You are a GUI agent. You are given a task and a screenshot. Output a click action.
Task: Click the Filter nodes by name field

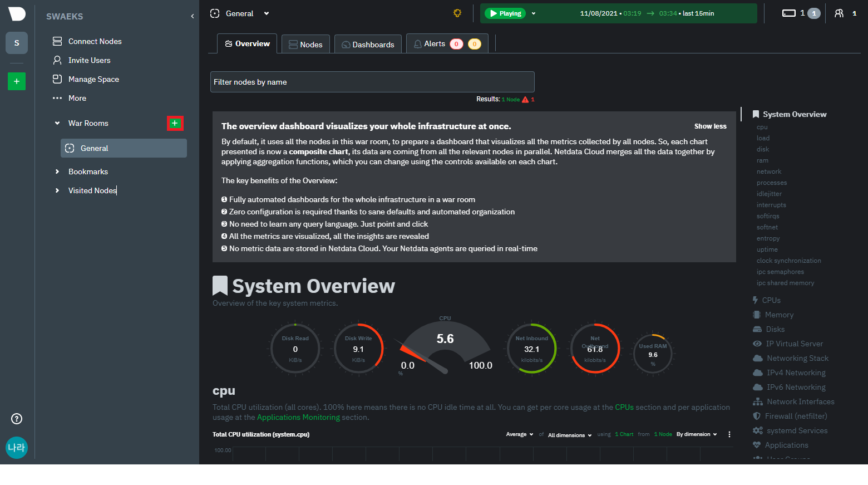372,82
